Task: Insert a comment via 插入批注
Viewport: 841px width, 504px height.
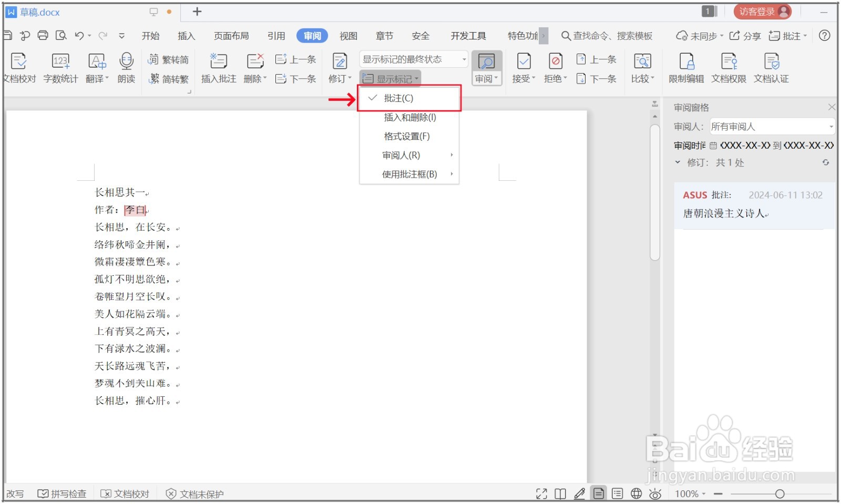Action: (x=219, y=68)
